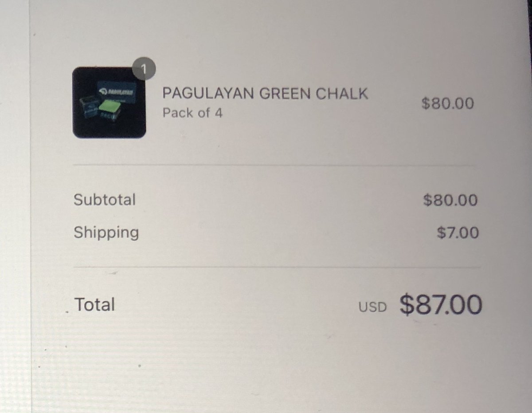Click the divider line below the product row
Image resolution: width=532 pixels, height=413 pixels.
(273, 166)
